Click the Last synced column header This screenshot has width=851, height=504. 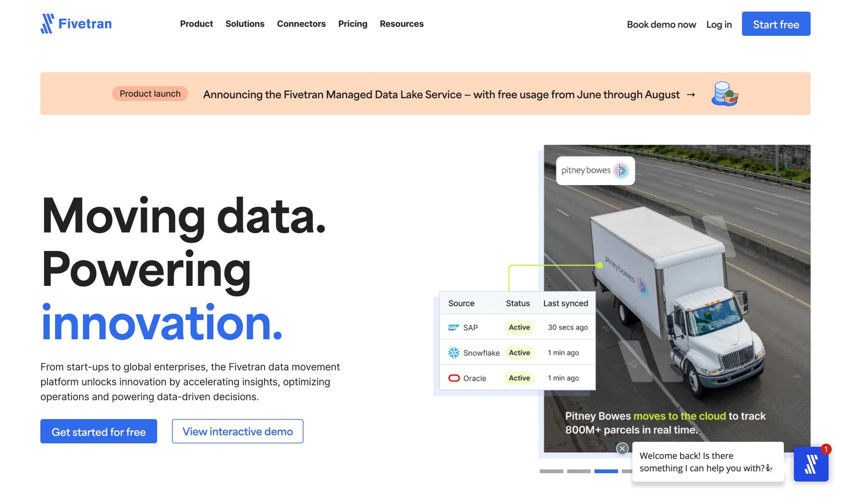[566, 303]
